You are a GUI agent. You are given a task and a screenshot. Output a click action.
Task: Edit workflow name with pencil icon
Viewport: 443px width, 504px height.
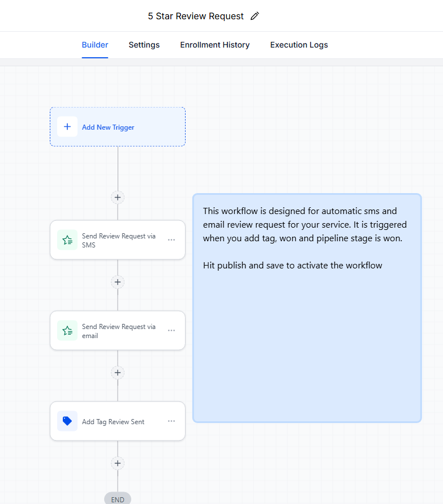pos(255,16)
